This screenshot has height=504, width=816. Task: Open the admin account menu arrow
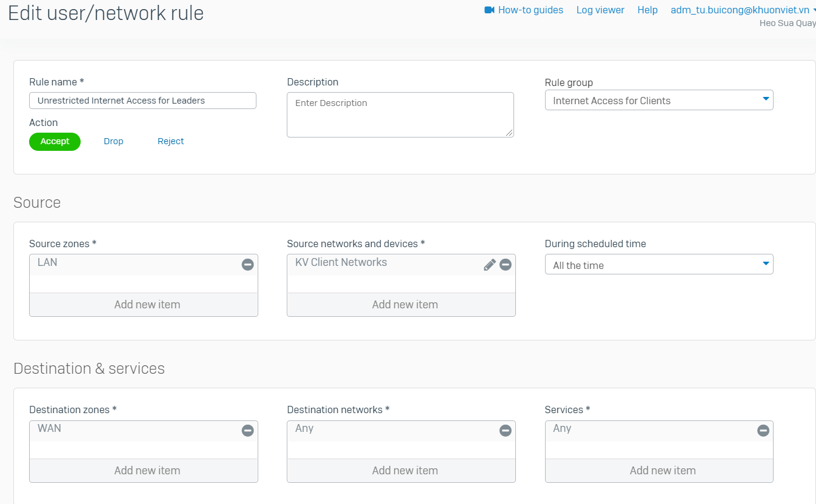tap(814, 10)
